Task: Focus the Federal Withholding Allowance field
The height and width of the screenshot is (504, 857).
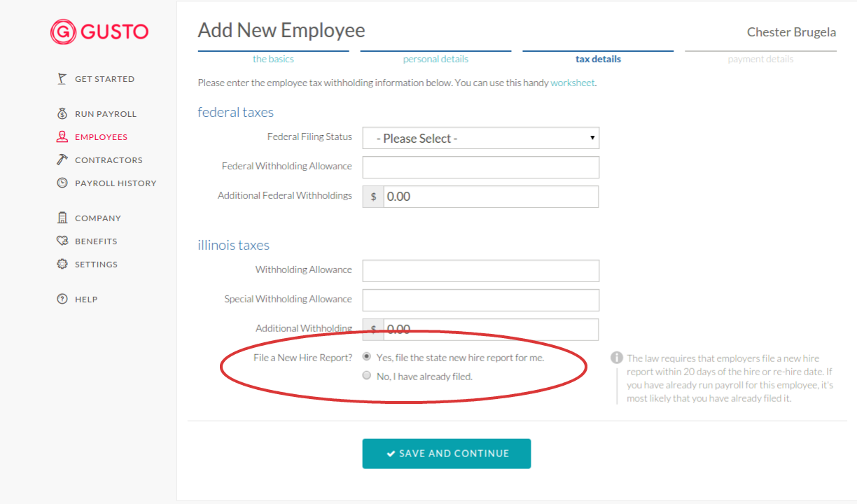Action: [480, 167]
